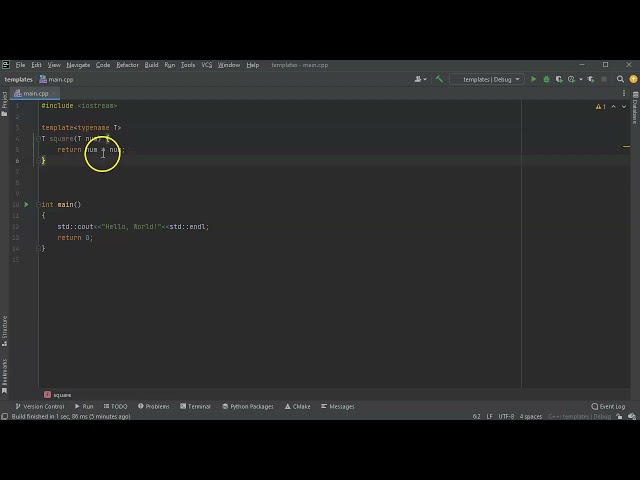Click the square breadcrumb below the editor
Image resolution: width=640 pixels, height=480 pixels.
pyautogui.click(x=58, y=395)
